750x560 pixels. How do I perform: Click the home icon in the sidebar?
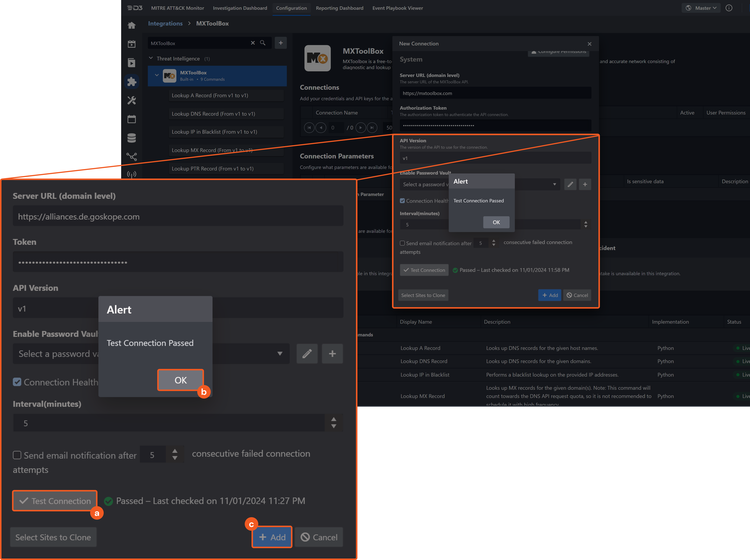click(x=131, y=25)
